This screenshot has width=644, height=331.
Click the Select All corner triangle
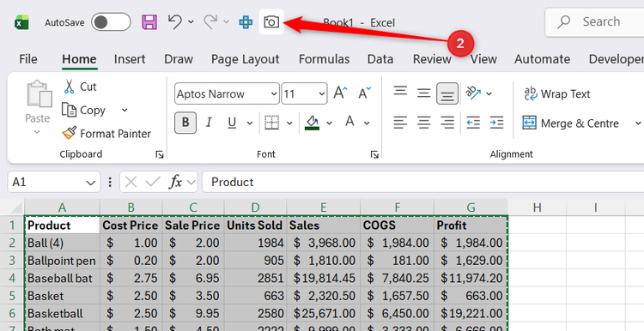(x=15, y=208)
